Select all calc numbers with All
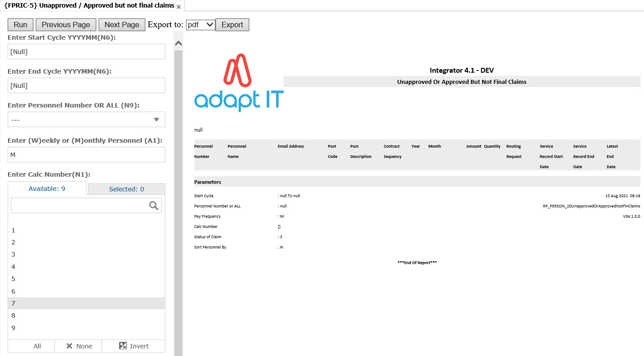Viewport: 644px width, 356px height. (x=37, y=346)
